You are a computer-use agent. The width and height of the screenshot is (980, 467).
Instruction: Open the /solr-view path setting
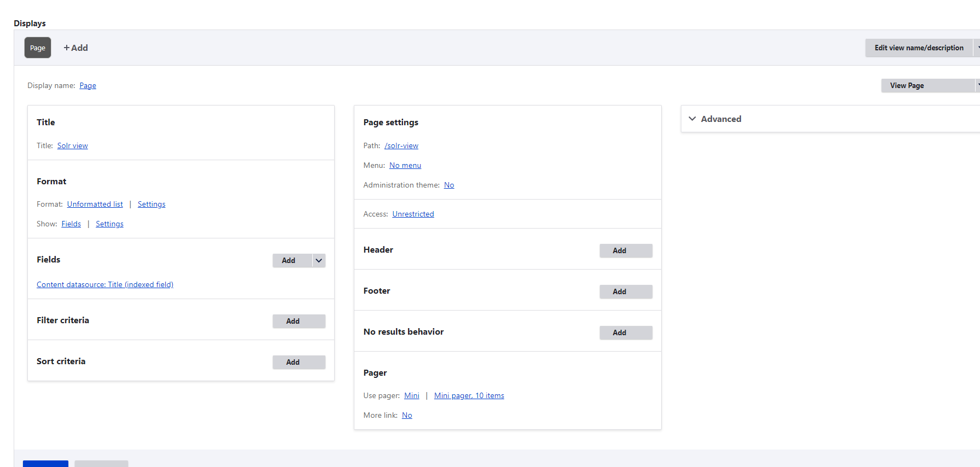[401, 145]
